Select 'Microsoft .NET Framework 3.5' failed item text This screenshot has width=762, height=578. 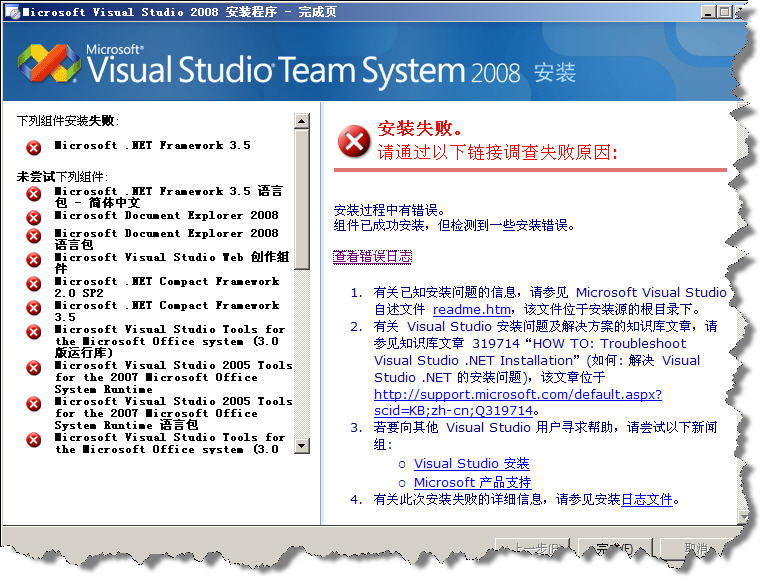tap(153, 145)
